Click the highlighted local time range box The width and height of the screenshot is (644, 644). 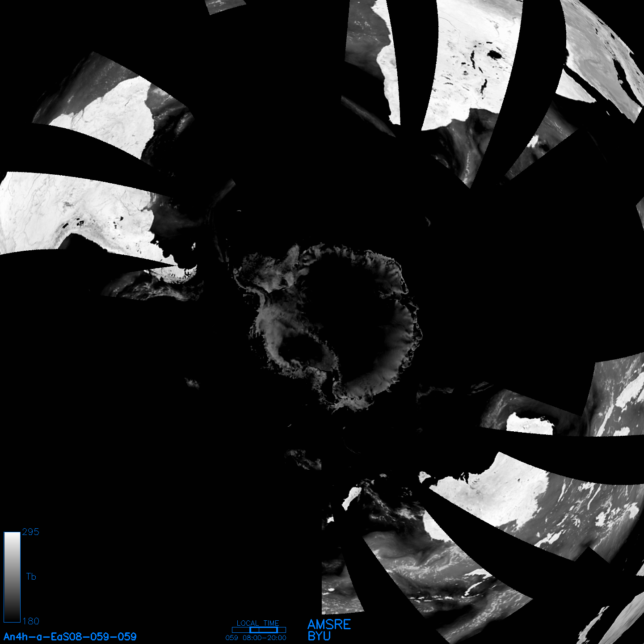click(x=263, y=630)
